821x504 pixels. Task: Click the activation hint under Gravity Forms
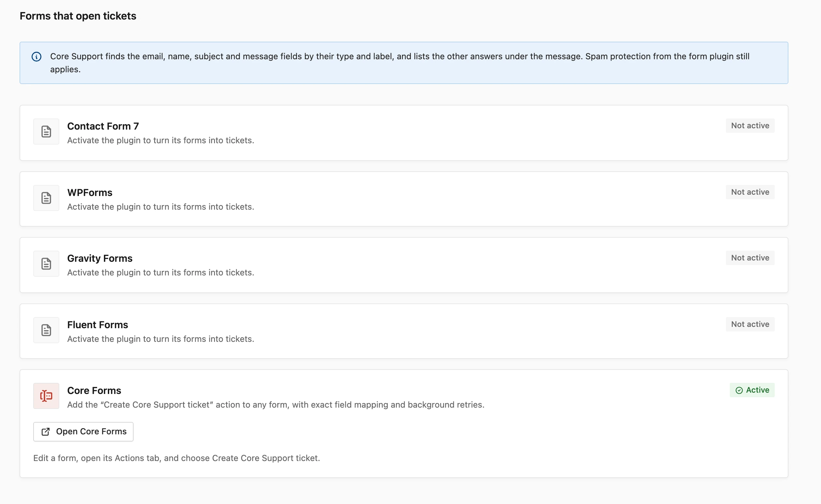[161, 272]
